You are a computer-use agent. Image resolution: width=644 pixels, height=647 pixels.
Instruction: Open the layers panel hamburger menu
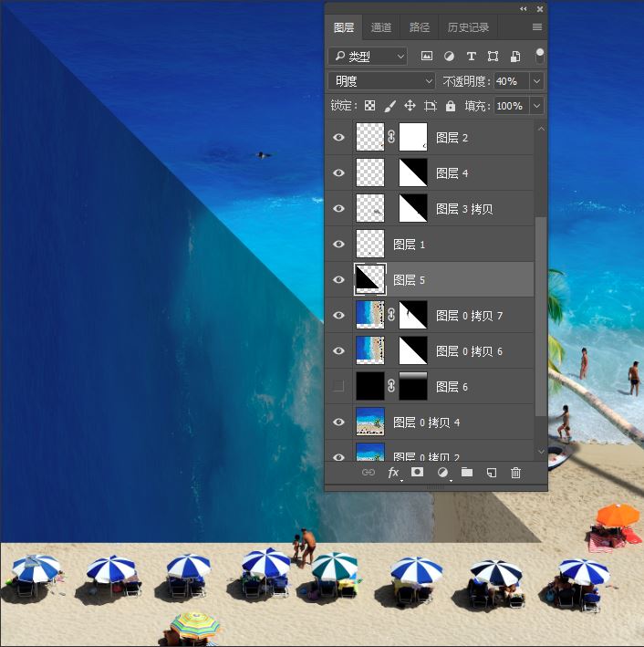[536, 26]
